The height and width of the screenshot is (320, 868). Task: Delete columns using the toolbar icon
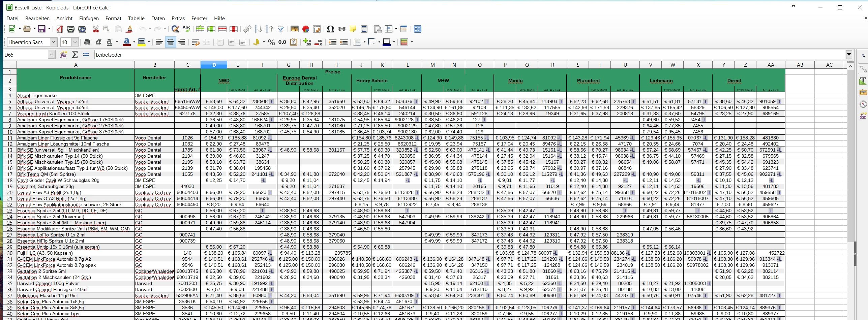click(234, 29)
